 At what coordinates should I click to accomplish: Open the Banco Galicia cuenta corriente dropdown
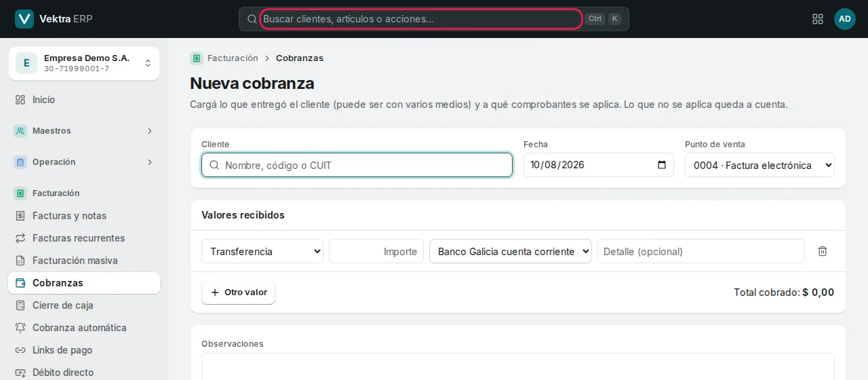(x=511, y=251)
